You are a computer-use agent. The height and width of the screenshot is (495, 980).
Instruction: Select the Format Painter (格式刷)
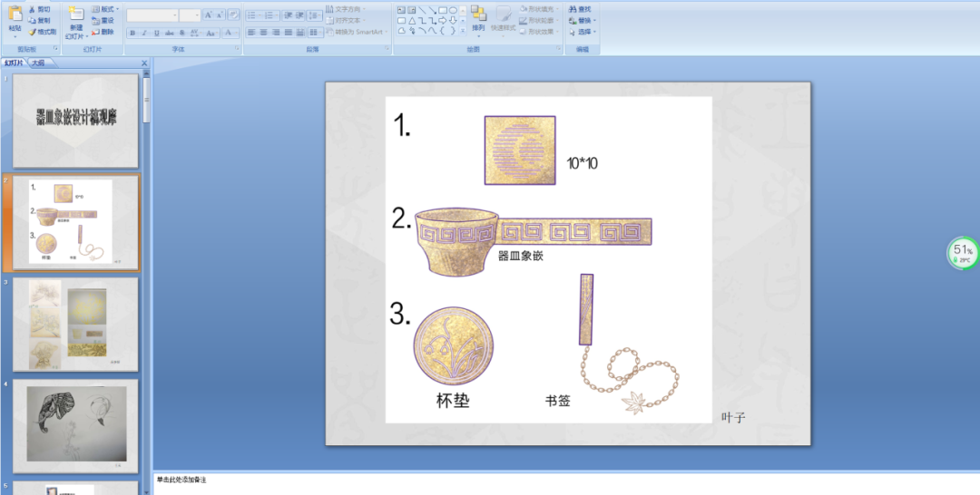tap(42, 32)
